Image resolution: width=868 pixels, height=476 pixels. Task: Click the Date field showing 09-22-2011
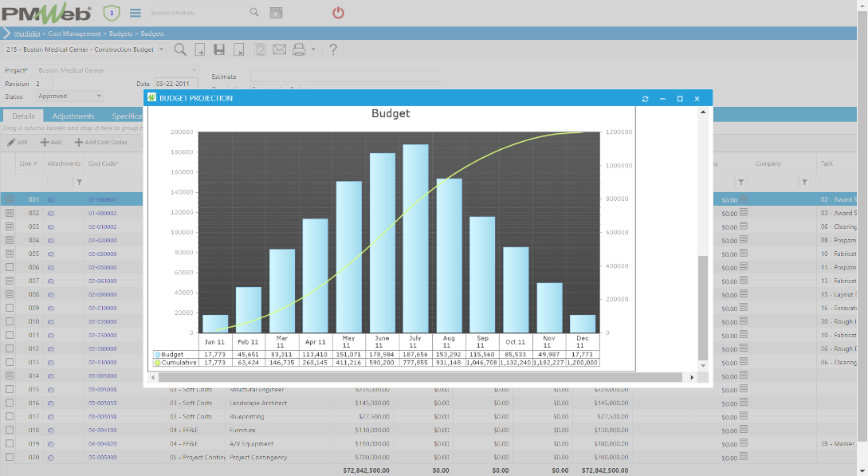click(x=176, y=84)
